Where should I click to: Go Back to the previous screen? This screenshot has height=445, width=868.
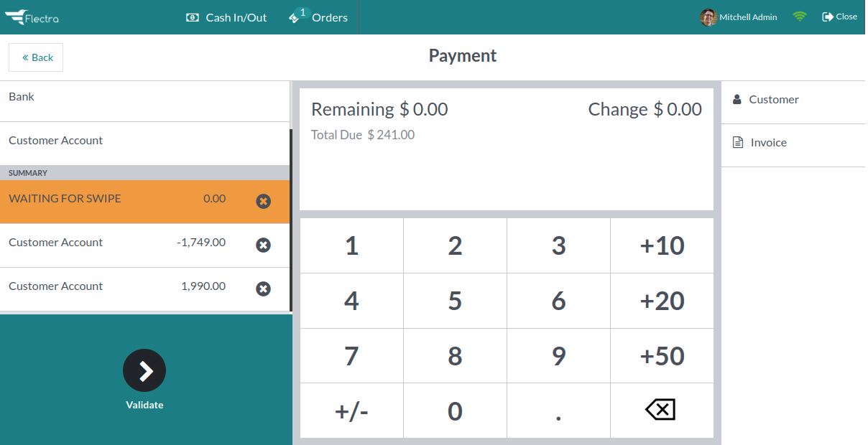[x=36, y=57]
